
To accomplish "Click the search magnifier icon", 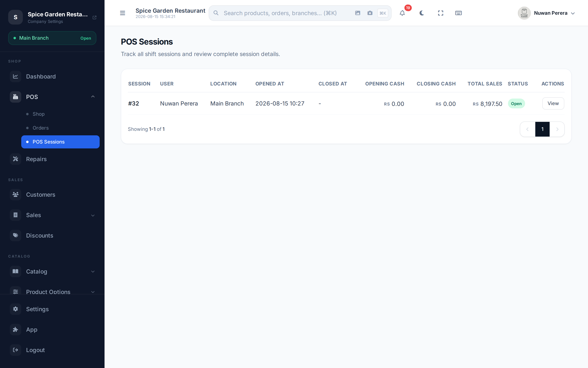I will [x=216, y=13].
